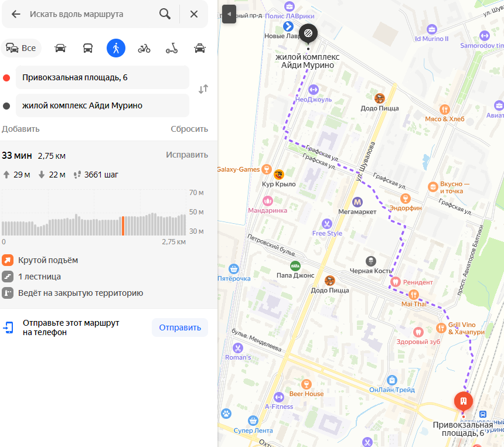Switch to public transport bus mode
The height and width of the screenshot is (447, 504).
[x=88, y=48]
